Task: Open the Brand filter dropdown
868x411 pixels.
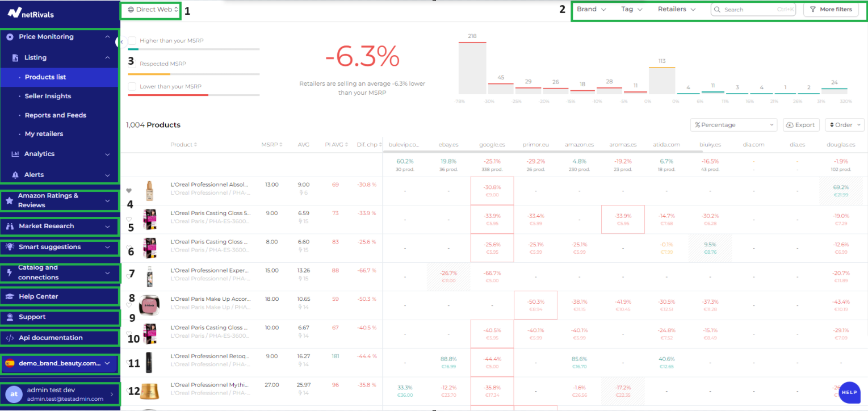Action: tap(592, 10)
